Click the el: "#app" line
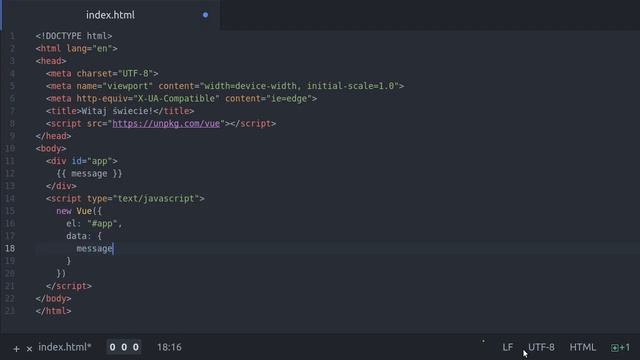640x360 pixels. tap(94, 224)
